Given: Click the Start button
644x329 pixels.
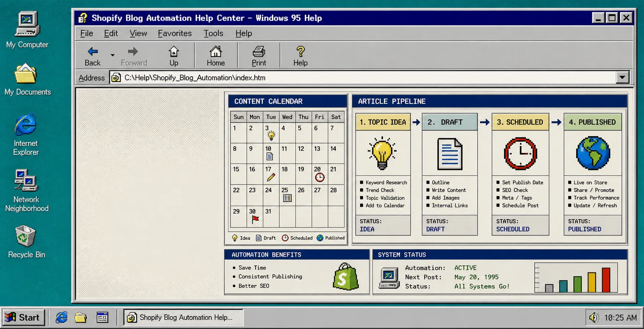Looking at the screenshot, I should point(23,317).
